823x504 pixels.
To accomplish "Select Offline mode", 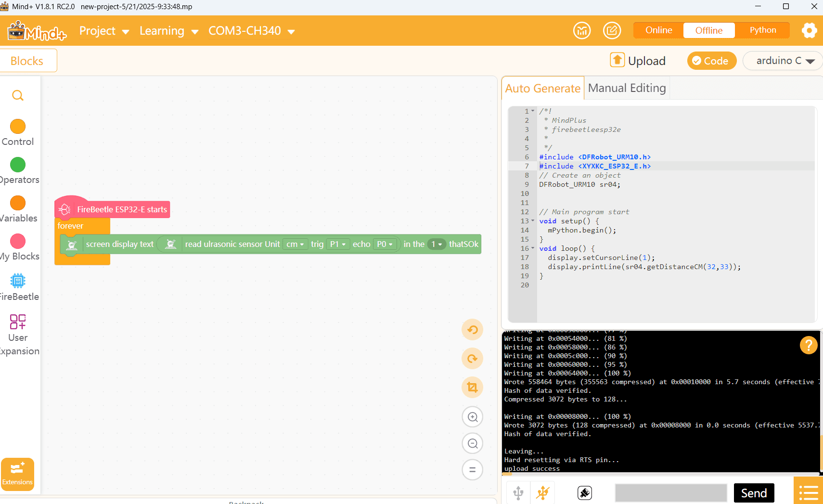I will (x=709, y=30).
